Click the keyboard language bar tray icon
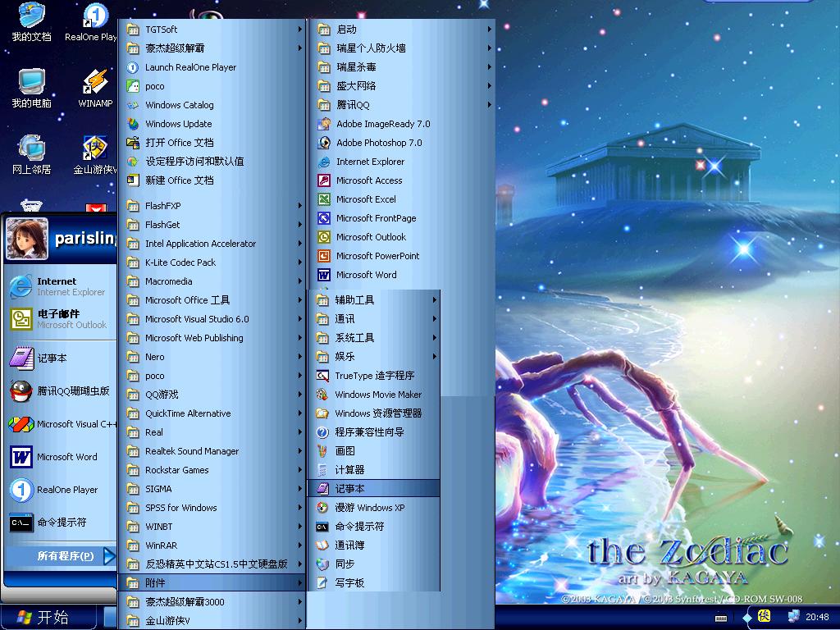 coord(720,619)
